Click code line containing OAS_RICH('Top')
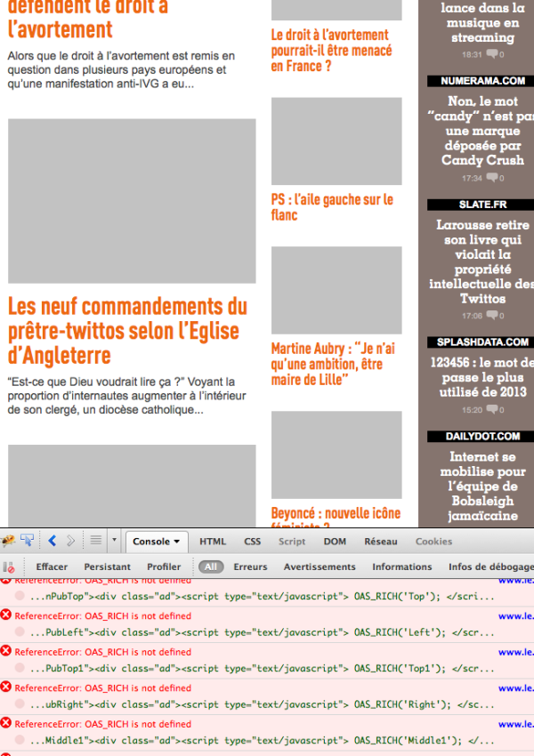 click(262, 597)
